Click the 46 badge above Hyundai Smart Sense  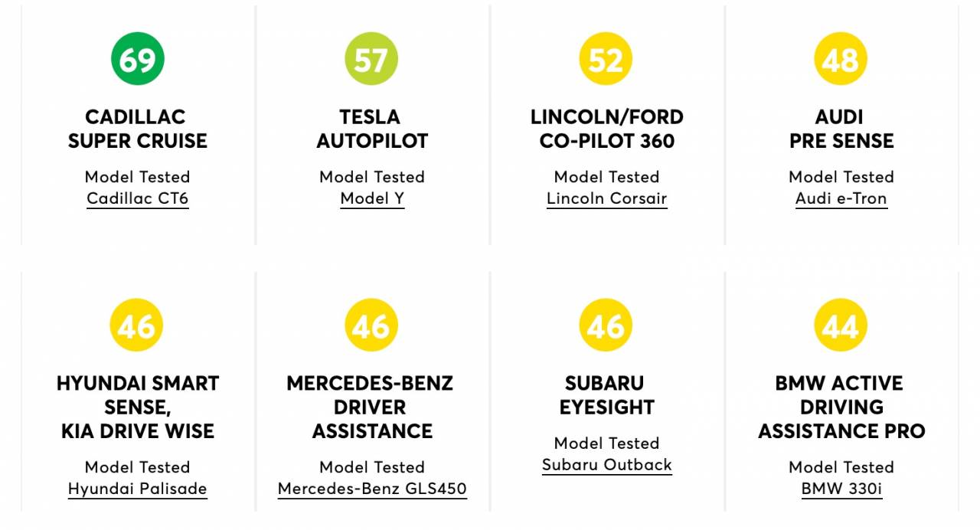[138, 325]
